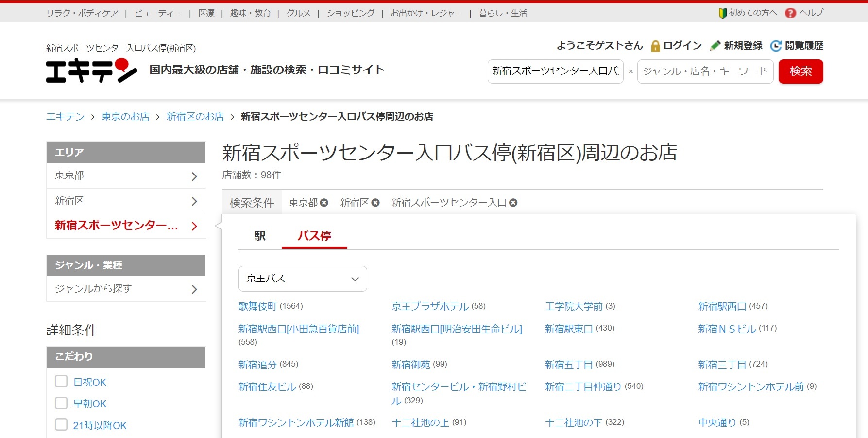
Task: Open the 新宿駅西口 (457) link
Action: 722,306
